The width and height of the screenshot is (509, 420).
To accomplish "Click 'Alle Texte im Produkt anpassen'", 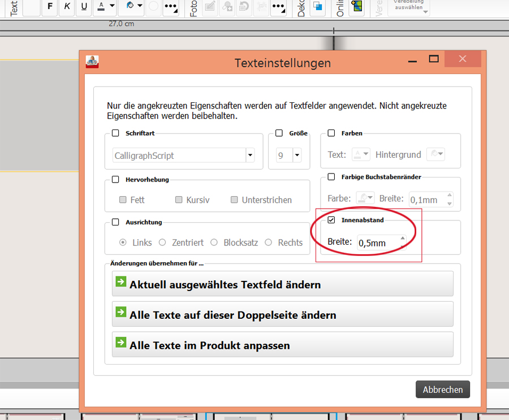I will [283, 345].
